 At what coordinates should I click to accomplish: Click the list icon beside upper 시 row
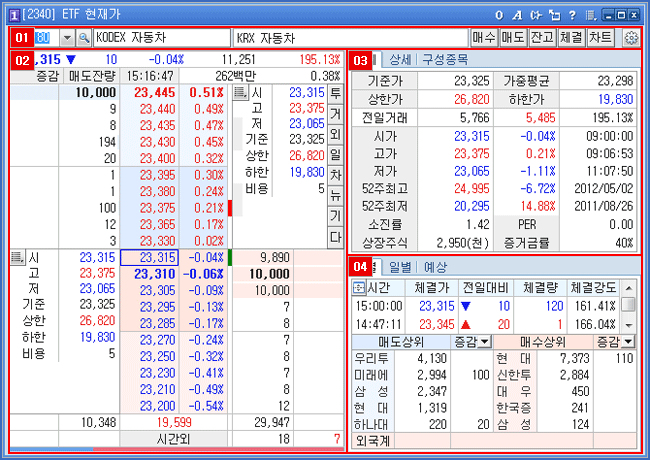point(240,92)
